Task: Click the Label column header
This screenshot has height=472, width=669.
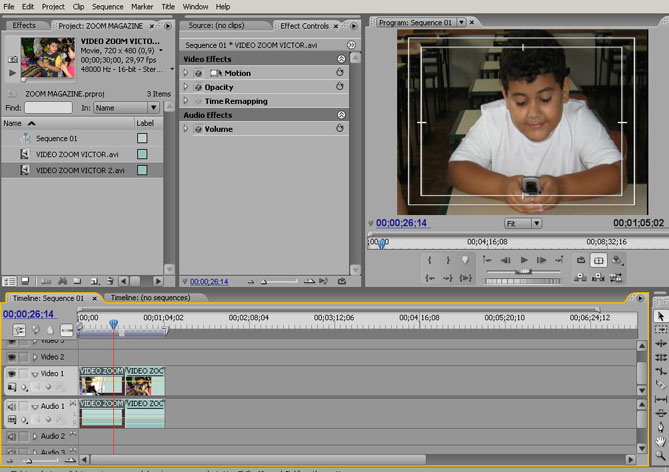Action: point(146,122)
